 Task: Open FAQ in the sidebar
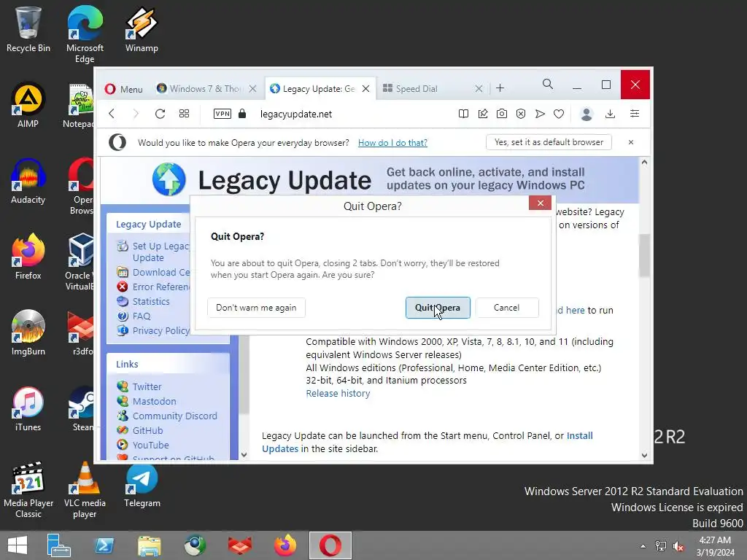coord(142,316)
